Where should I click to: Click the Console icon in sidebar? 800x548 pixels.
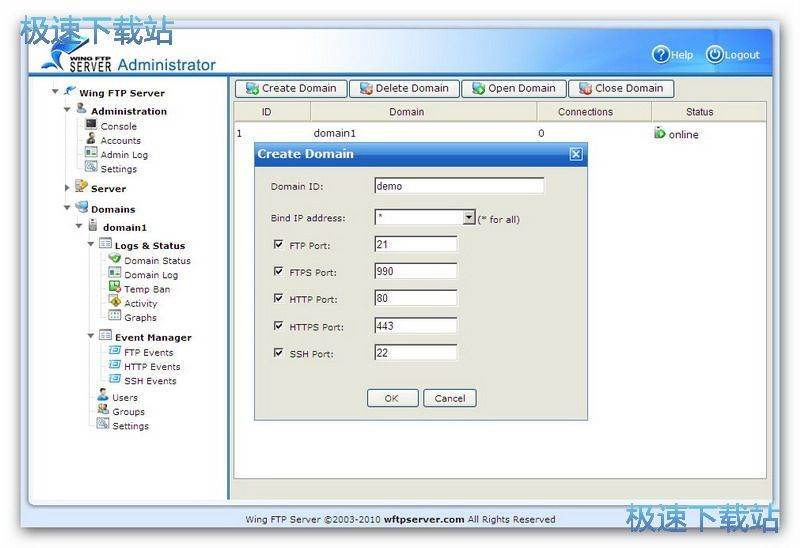pyautogui.click(x=91, y=126)
